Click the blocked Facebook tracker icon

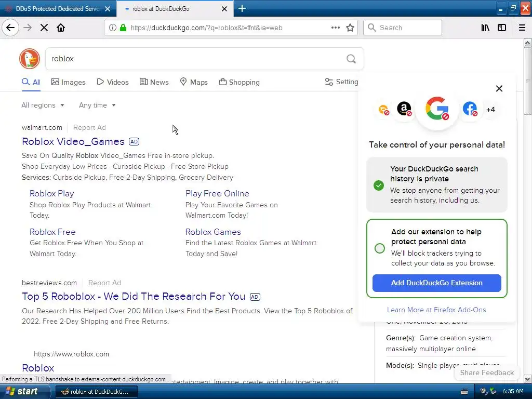470,109
